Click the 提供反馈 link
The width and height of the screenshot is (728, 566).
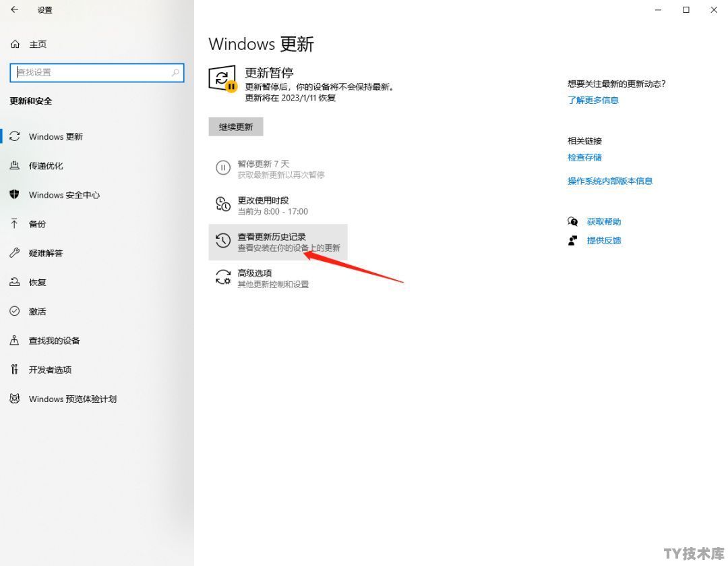pyautogui.click(x=603, y=240)
